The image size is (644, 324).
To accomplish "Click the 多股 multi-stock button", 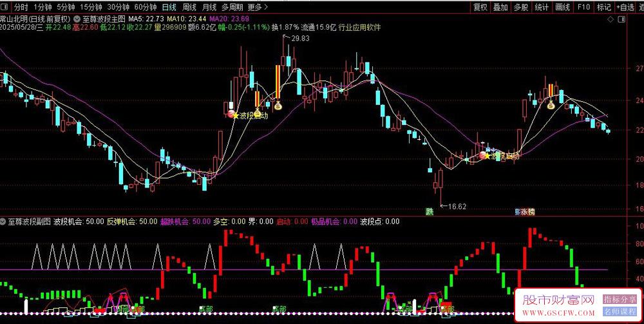I will 521,7.
